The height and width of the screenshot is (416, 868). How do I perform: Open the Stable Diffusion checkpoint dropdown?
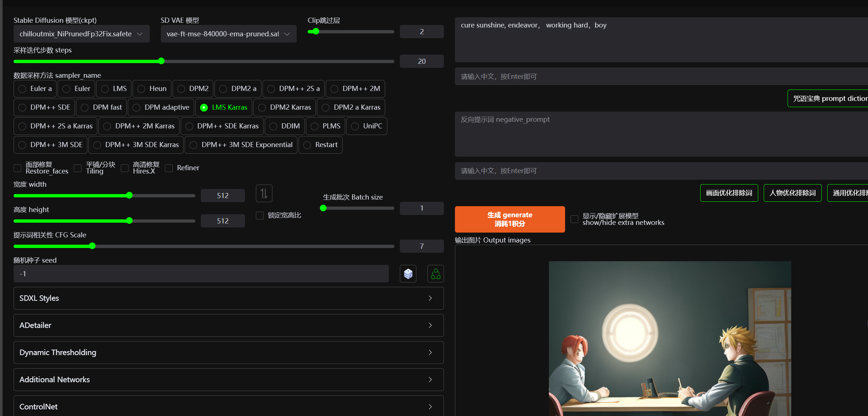(x=82, y=34)
